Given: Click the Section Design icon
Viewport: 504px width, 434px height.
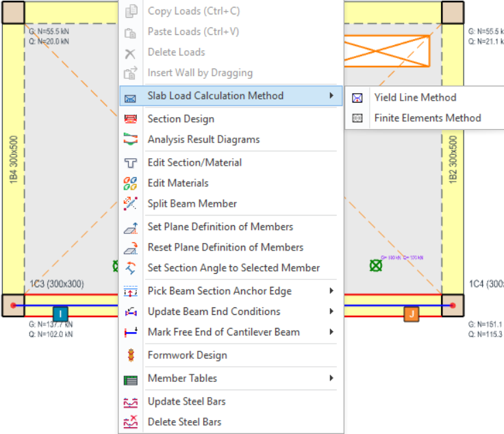Looking at the screenshot, I should (x=130, y=119).
